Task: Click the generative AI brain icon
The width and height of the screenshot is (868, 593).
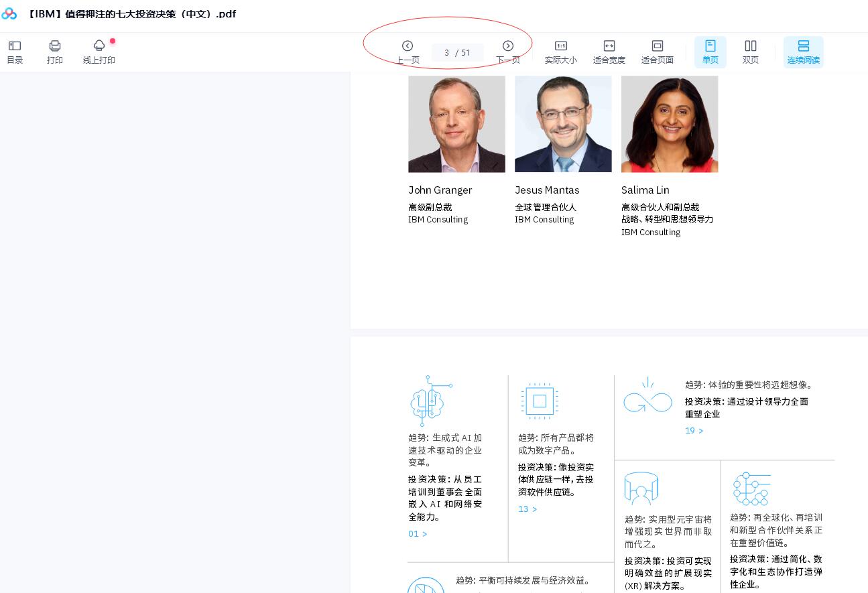Action: click(x=429, y=401)
